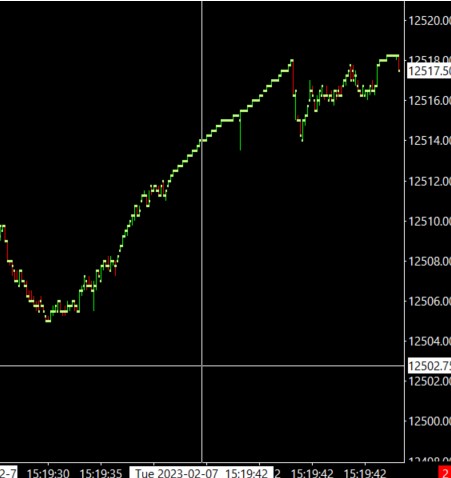Select the 12502.75 crosshair price tag
Screen dimensions: 451x478
point(429,366)
